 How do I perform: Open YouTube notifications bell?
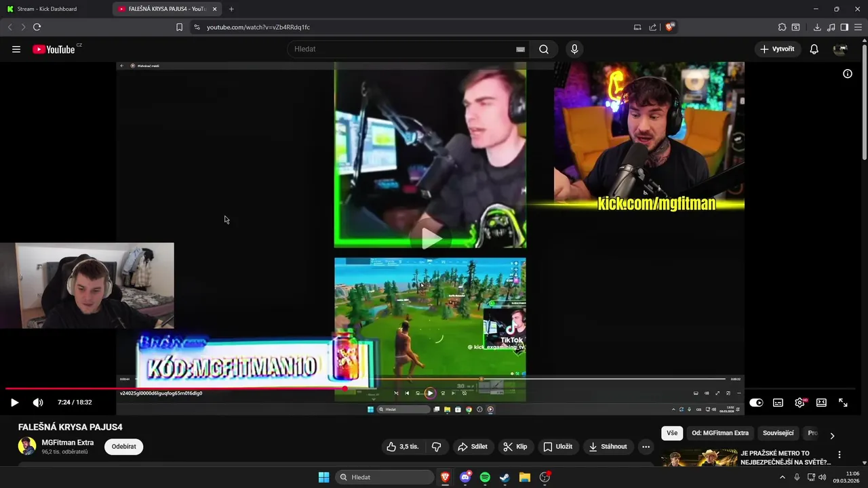coord(814,49)
